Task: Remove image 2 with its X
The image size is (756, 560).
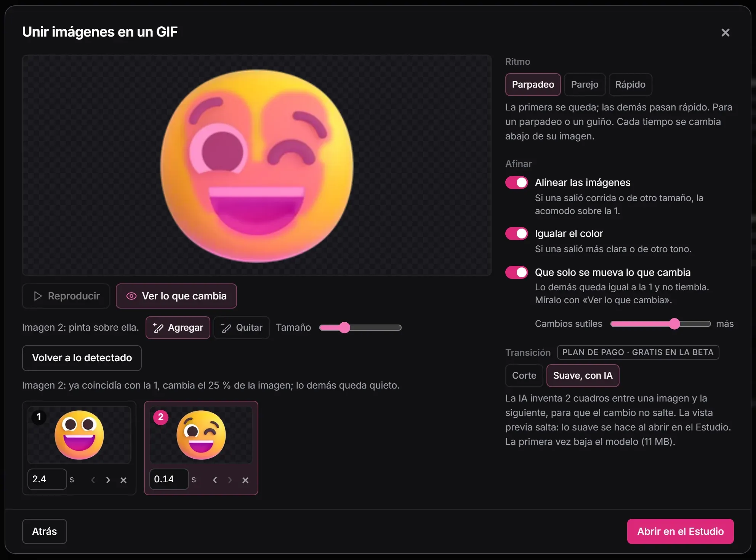Action: [x=245, y=480]
